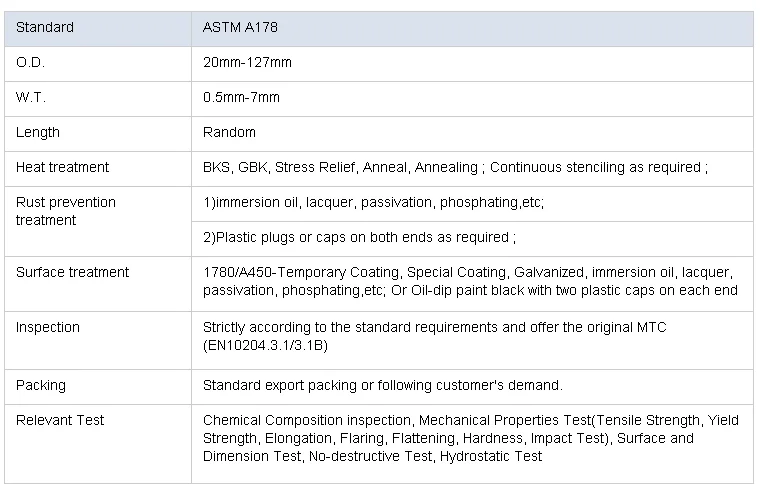Click the Length row label
The image size is (760, 490).
tap(38, 133)
